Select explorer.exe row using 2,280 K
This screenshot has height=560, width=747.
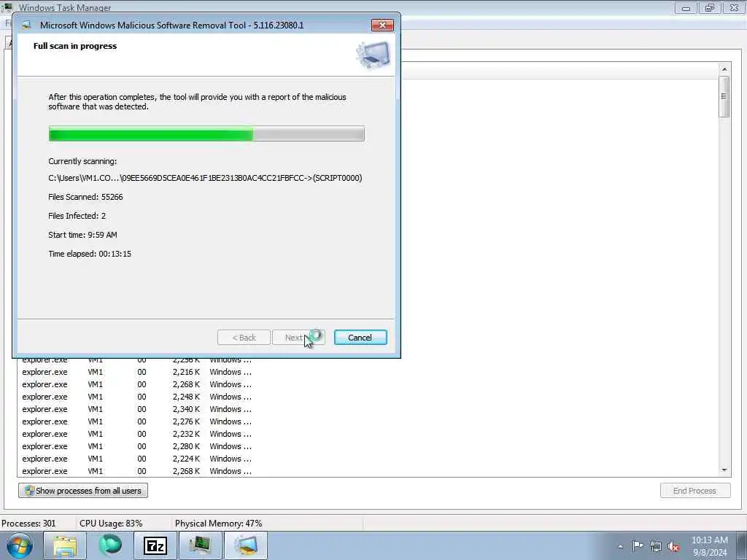point(136,446)
